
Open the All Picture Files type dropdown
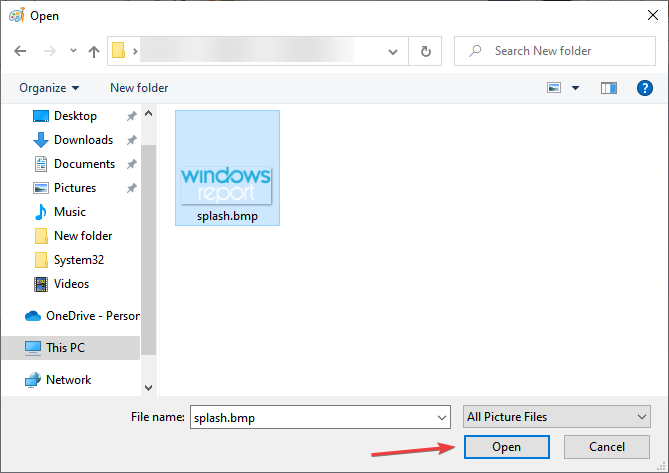pos(556,417)
